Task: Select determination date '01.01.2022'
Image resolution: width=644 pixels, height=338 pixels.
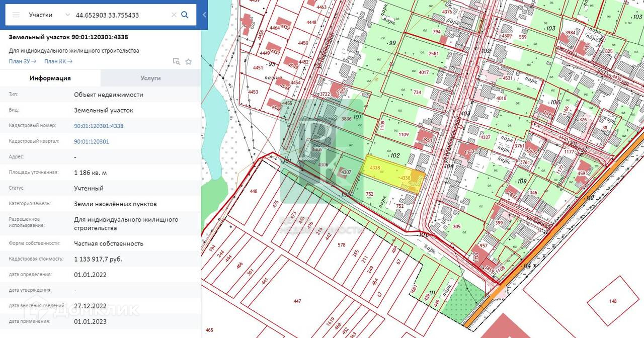Action: pyautogui.click(x=90, y=275)
